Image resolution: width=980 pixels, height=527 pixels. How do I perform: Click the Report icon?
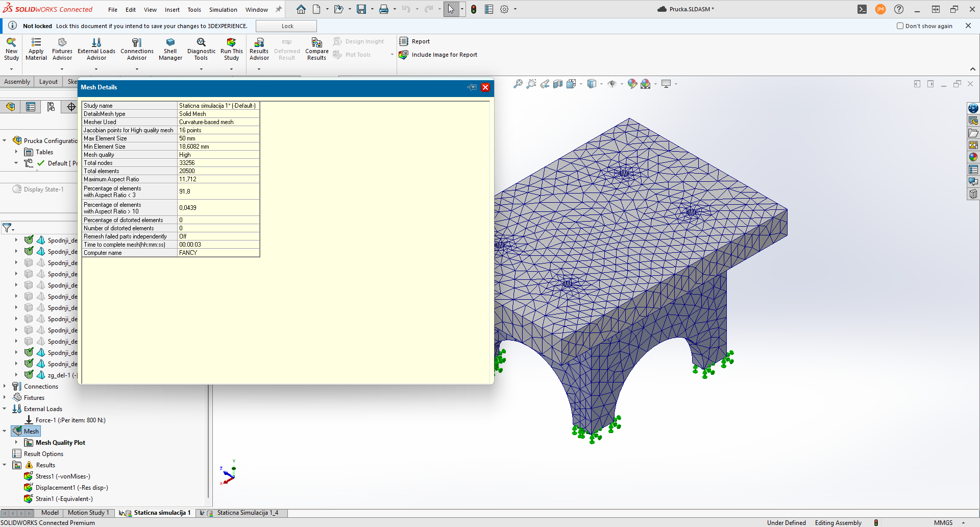pos(415,41)
